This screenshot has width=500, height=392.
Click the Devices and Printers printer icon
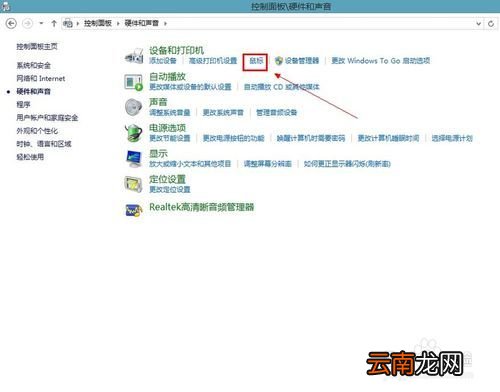134,56
